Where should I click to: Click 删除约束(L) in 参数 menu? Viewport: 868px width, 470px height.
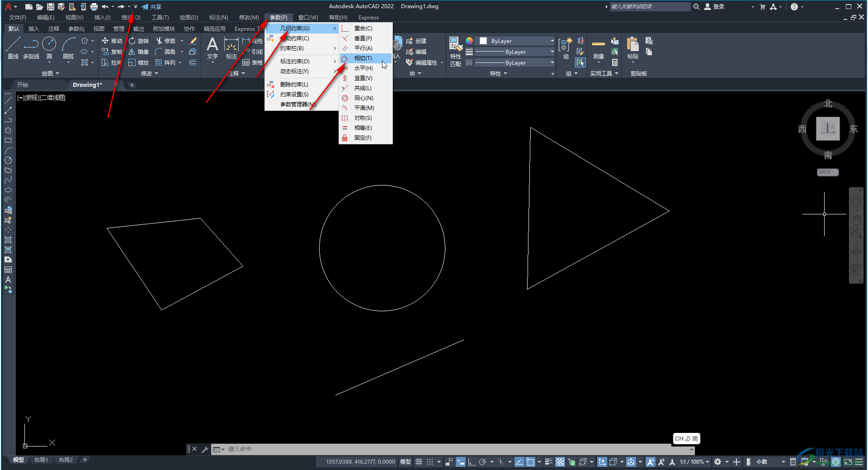(x=302, y=85)
